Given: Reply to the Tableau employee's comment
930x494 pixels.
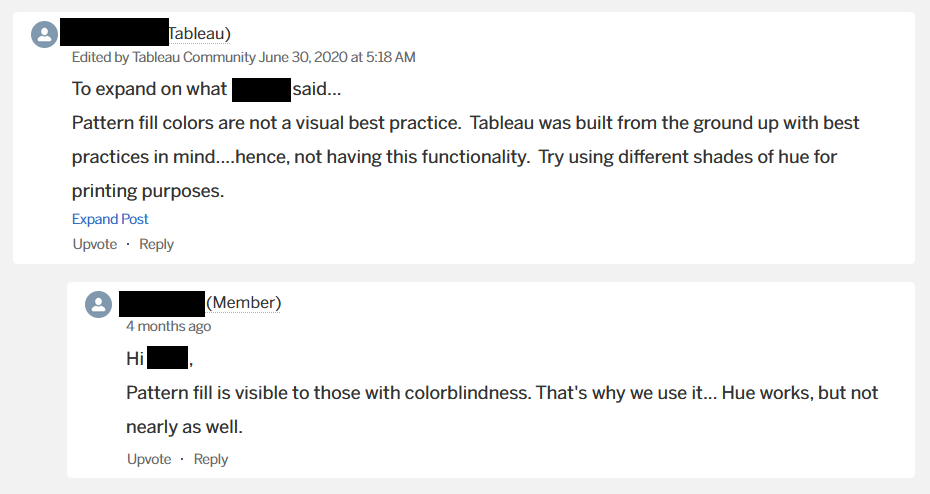Looking at the screenshot, I should pos(157,244).
